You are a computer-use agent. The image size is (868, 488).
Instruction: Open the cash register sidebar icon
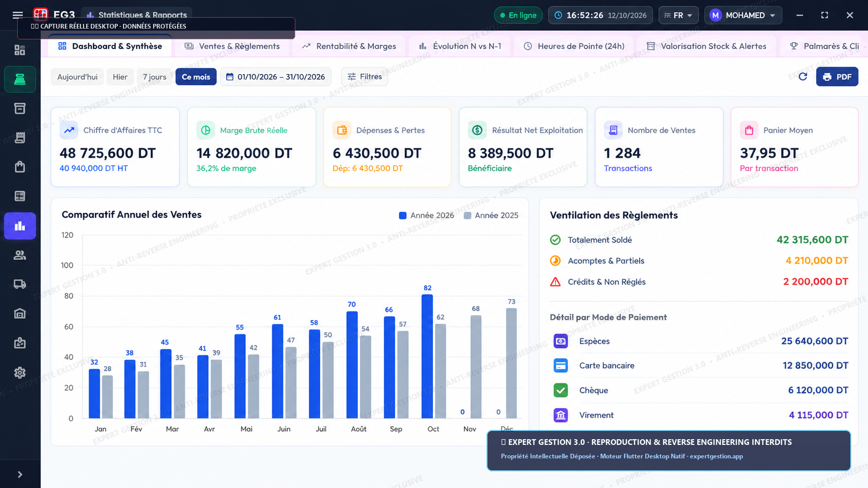[x=20, y=79]
